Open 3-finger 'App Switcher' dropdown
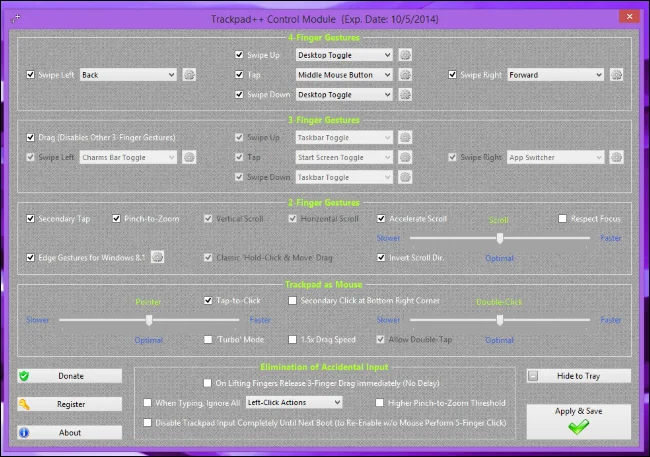This screenshot has height=457, width=650. tap(555, 157)
